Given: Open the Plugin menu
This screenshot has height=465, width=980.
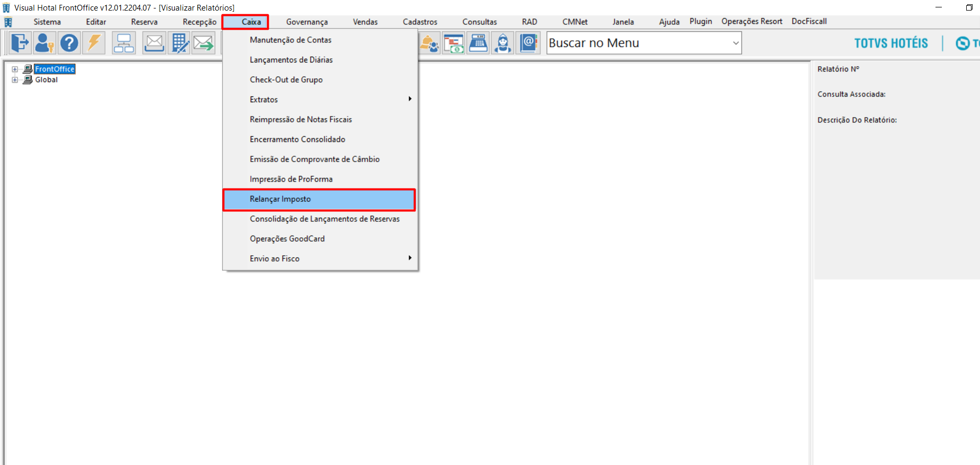Looking at the screenshot, I should point(701,21).
